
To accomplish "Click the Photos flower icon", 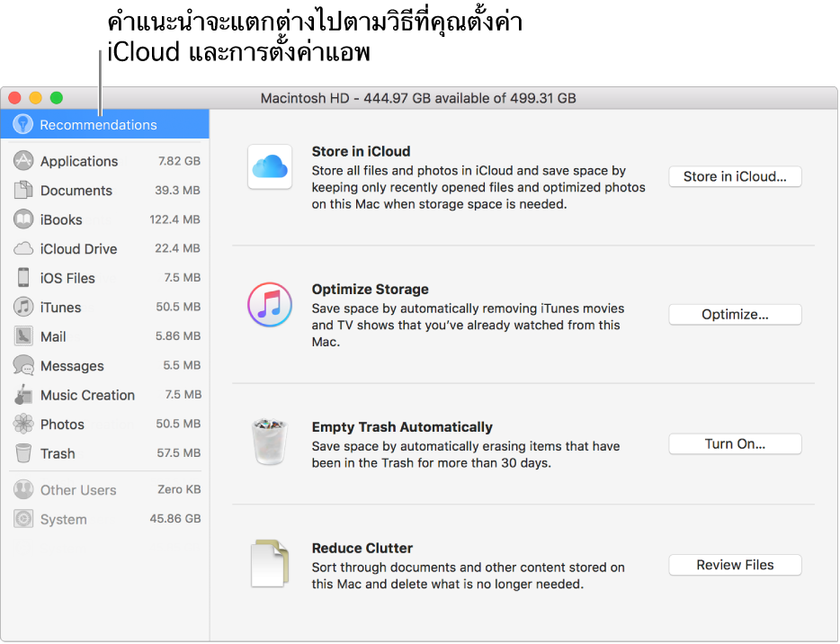I will (x=23, y=424).
